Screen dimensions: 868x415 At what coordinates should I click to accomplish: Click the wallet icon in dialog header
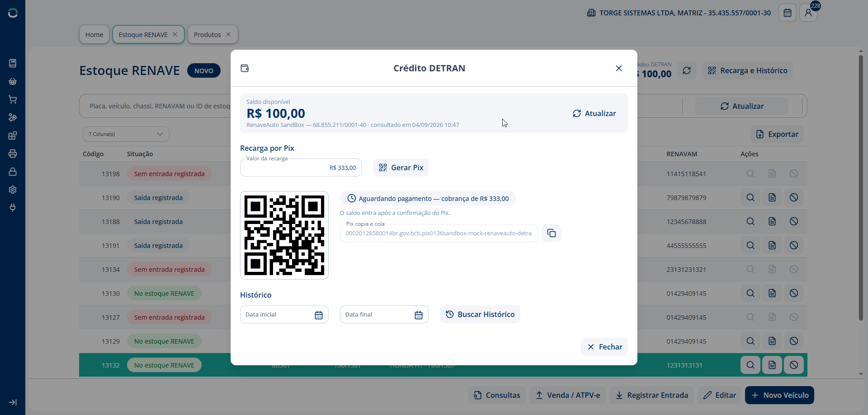point(245,68)
